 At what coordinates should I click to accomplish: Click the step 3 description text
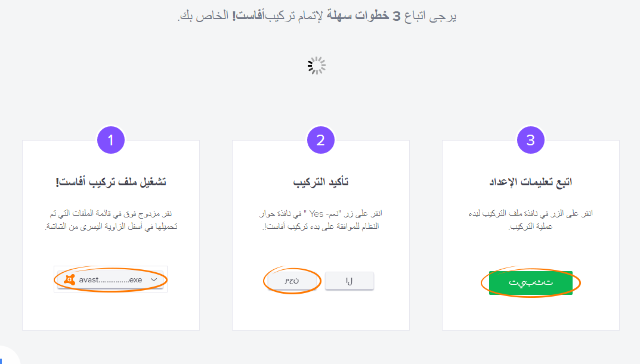click(x=530, y=220)
